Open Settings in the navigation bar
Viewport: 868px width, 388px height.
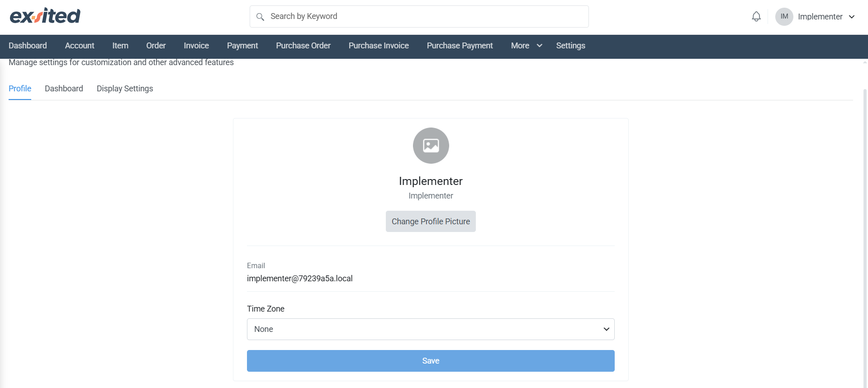571,46
